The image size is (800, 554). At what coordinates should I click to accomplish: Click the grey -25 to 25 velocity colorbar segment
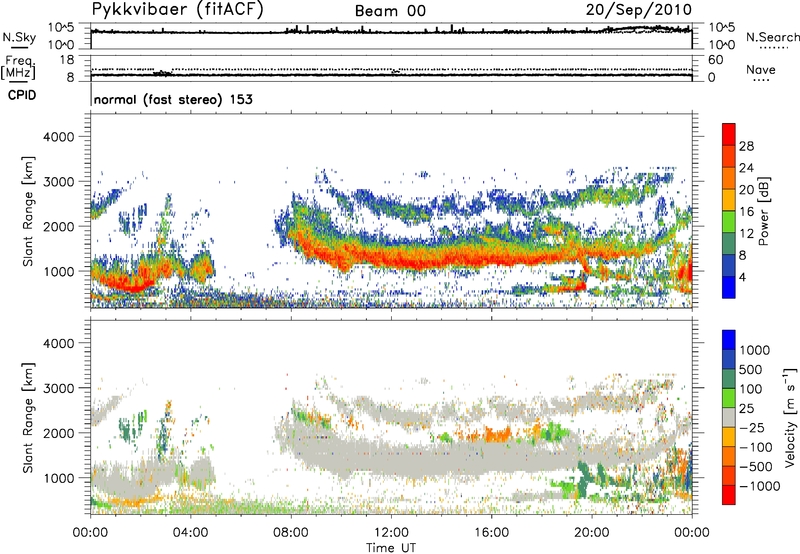tap(729, 417)
